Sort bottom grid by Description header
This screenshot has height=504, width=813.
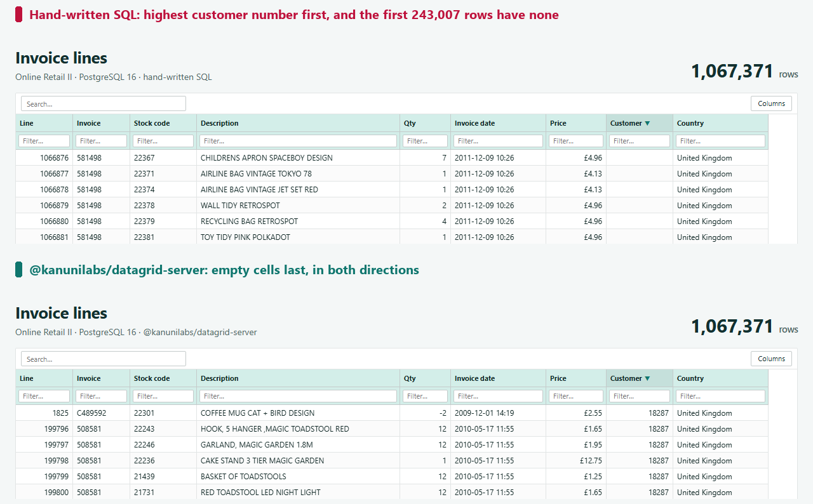[299, 378]
